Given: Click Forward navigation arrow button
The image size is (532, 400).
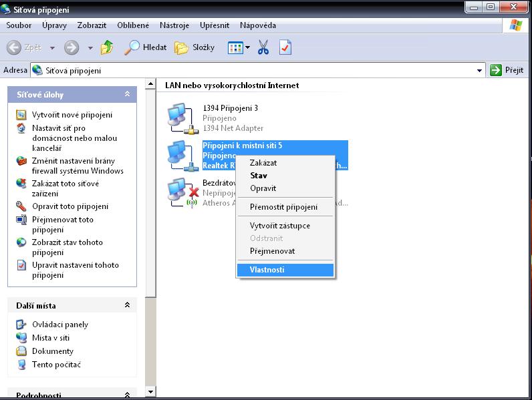Looking at the screenshot, I should pyautogui.click(x=72, y=47).
